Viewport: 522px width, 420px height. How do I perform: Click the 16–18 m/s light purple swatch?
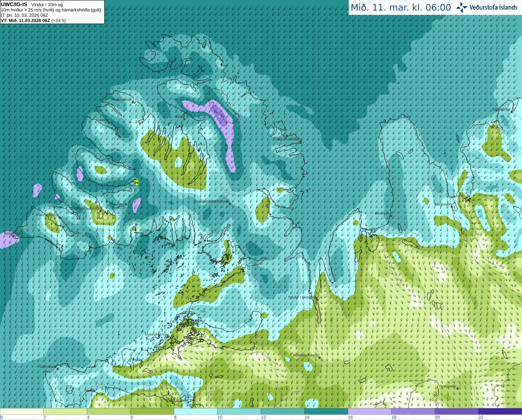pyautogui.click(x=370, y=411)
